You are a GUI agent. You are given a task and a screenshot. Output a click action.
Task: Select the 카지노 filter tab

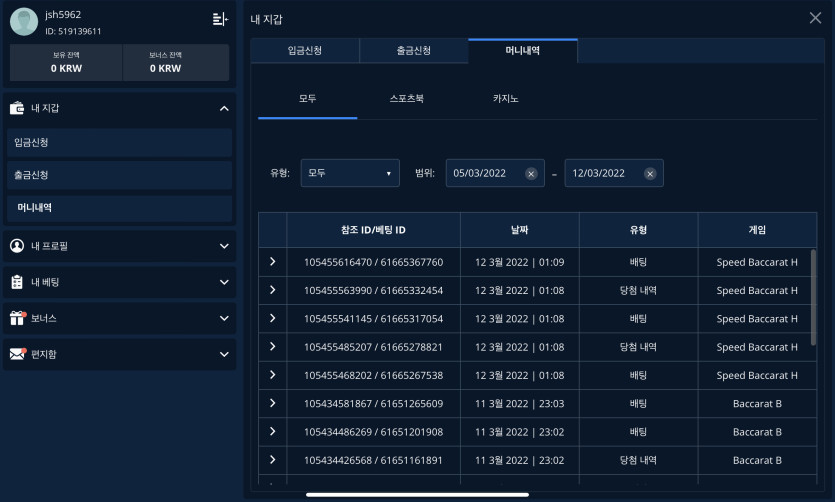tap(505, 99)
